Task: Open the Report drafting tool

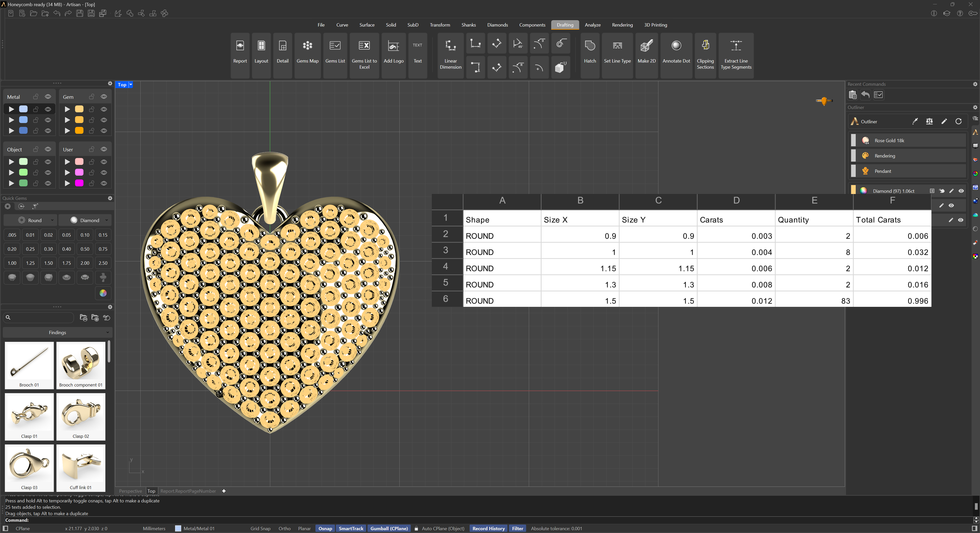Action: (x=240, y=56)
